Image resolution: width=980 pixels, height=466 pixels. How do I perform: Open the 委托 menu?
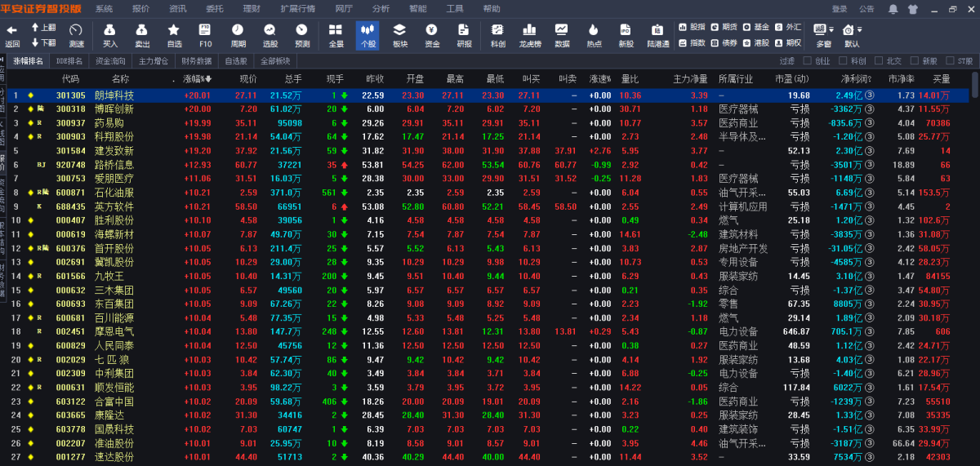[x=215, y=9]
